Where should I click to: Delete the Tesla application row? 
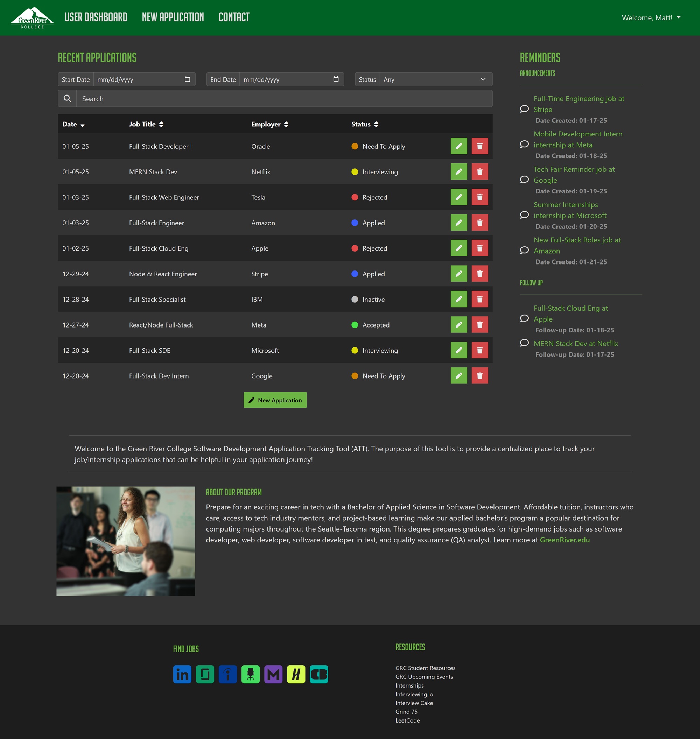tap(479, 197)
